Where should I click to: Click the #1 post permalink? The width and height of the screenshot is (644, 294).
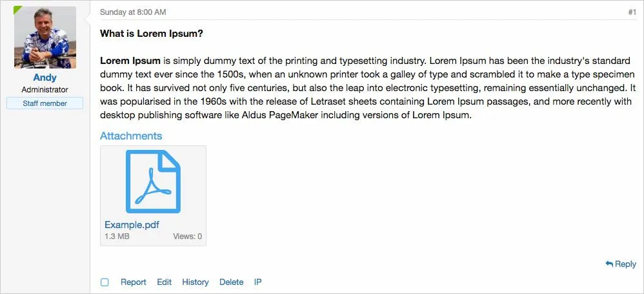(x=632, y=12)
